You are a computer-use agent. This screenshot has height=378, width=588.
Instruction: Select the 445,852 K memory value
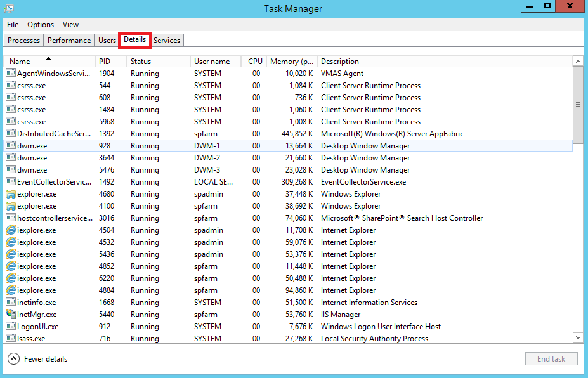pyautogui.click(x=297, y=133)
